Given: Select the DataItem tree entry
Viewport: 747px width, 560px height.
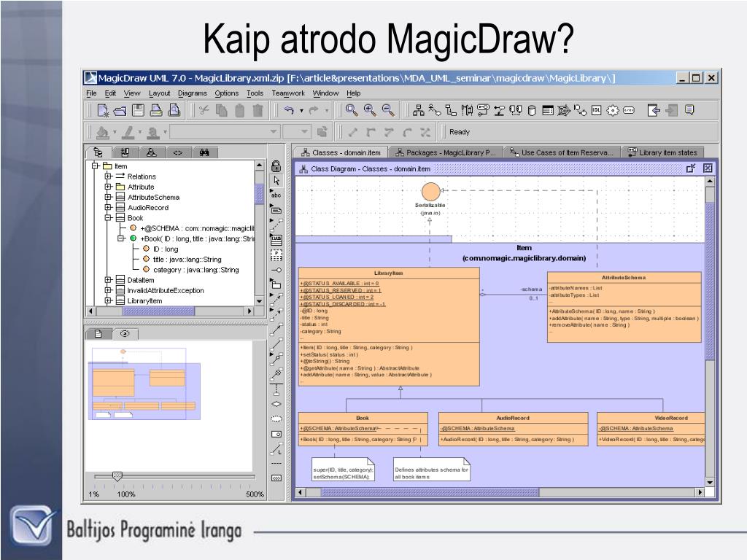Looking at the screenshot, I should (x=141, y=280).
